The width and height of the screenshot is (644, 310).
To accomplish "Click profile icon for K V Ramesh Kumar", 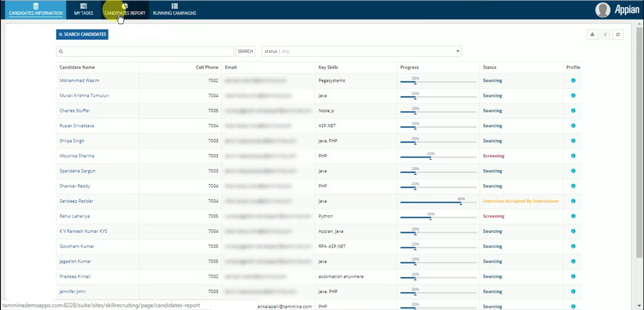I will tap(573, 231).
